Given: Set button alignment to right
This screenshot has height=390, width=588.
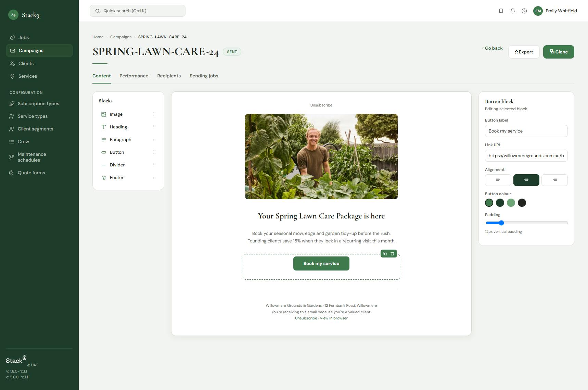Looking at the screenshot, I should coord(555,180).
